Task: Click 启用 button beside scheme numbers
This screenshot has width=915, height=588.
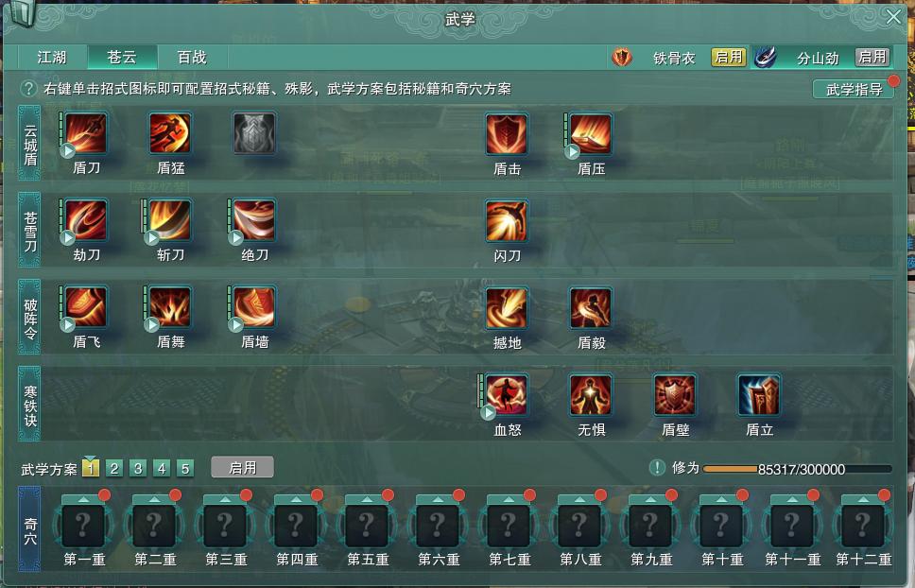Action: 242,468
